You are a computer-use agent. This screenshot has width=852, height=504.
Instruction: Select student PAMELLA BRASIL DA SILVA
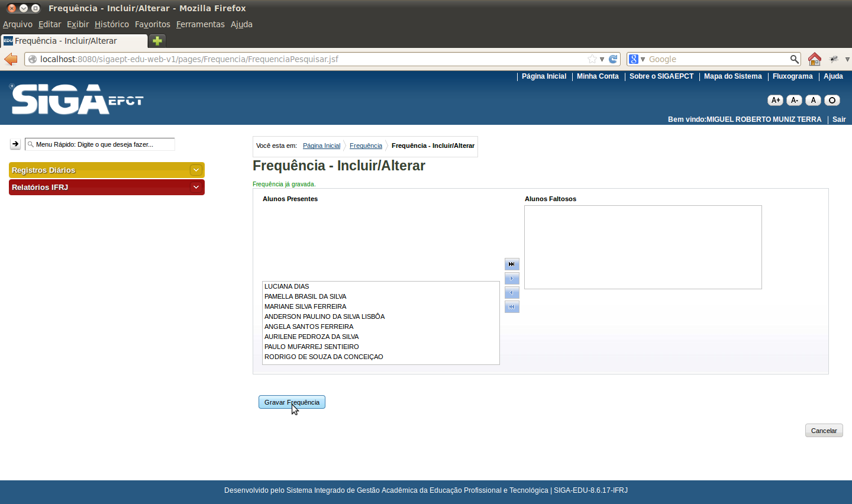pyautogui.click(x=305, y=296)
